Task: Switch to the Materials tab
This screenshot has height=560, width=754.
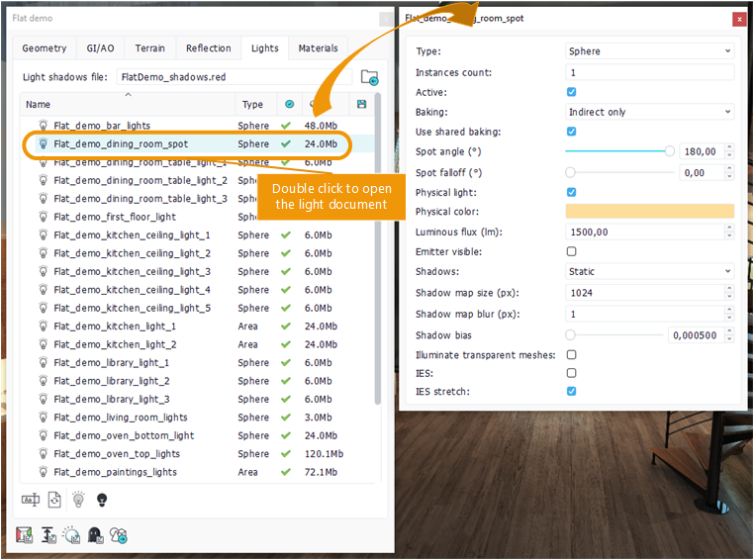Action: tap(318, 48)
